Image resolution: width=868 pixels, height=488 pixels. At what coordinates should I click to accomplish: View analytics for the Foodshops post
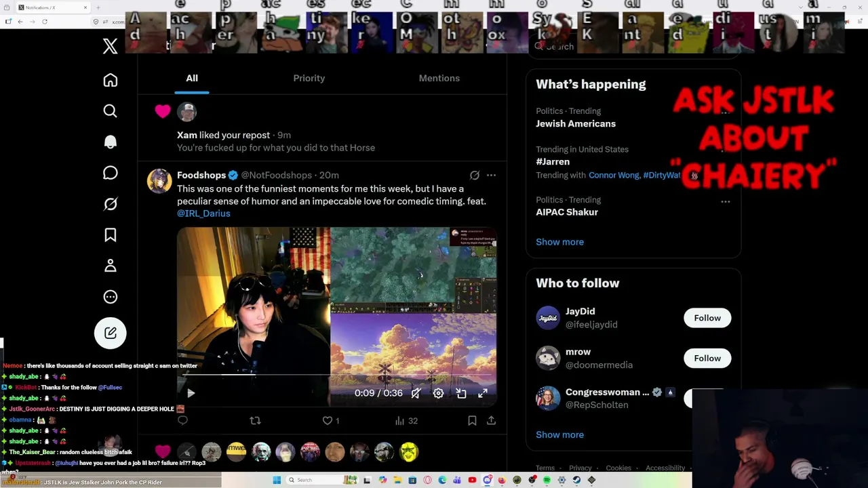pyautogui.click(x=406, y=421)
